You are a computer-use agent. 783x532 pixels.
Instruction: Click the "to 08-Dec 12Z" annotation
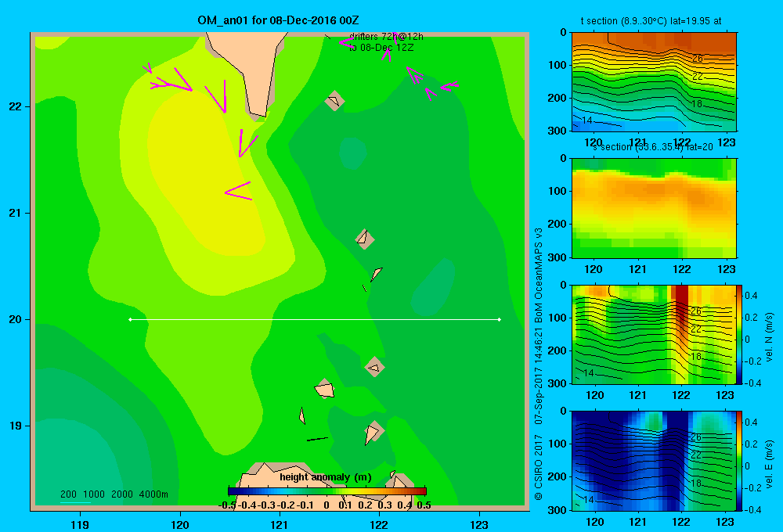pos(381,48)
